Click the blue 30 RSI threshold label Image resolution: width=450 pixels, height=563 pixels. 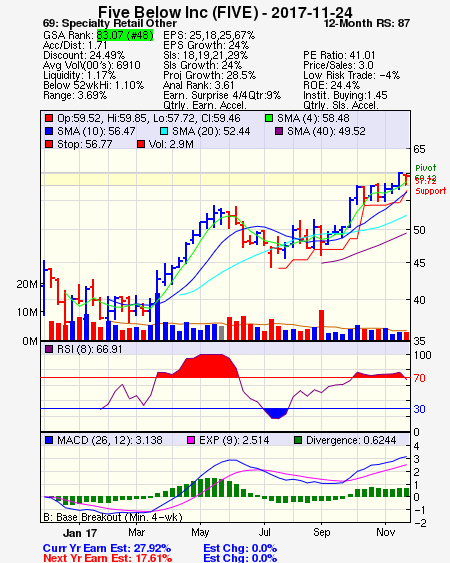[x=419, y=409]
